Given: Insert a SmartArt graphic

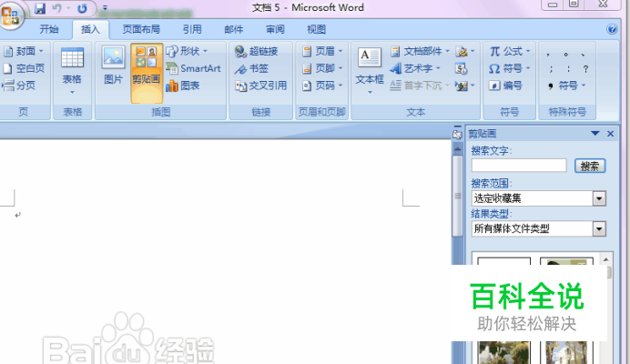Looking at the screenshot, I should [193, 68].
